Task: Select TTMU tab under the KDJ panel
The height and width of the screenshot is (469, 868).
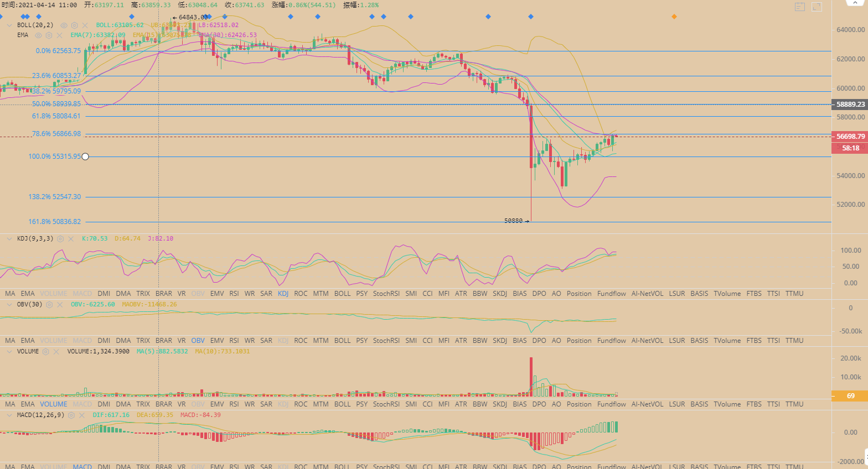Action: coord(794,294)
